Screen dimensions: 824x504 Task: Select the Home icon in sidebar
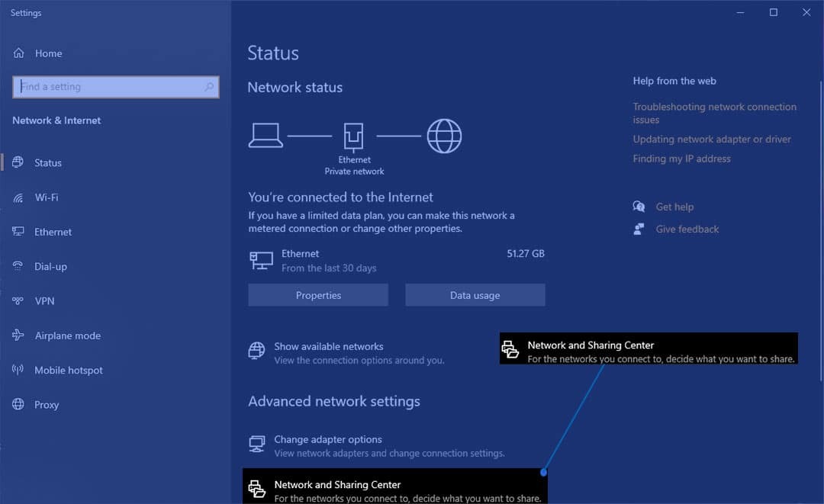click(18, 53)
